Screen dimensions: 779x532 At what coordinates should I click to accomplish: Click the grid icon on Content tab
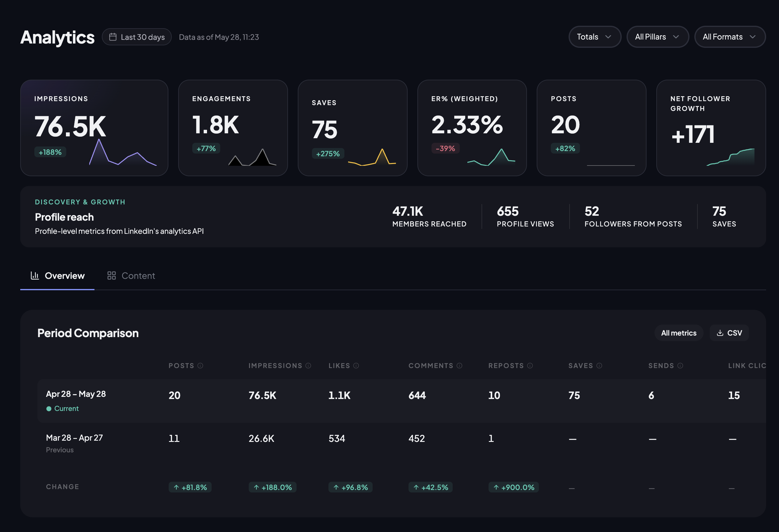(111, 275)
